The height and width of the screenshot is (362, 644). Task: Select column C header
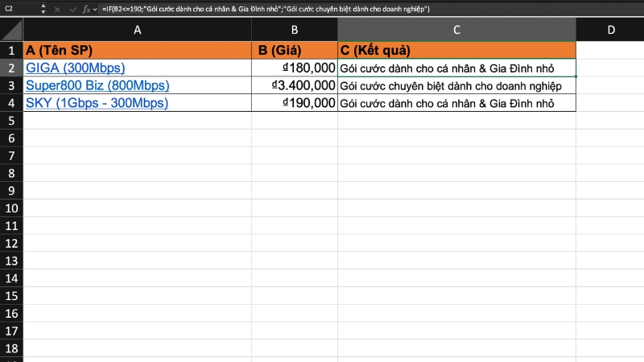(x=456, y=30)
